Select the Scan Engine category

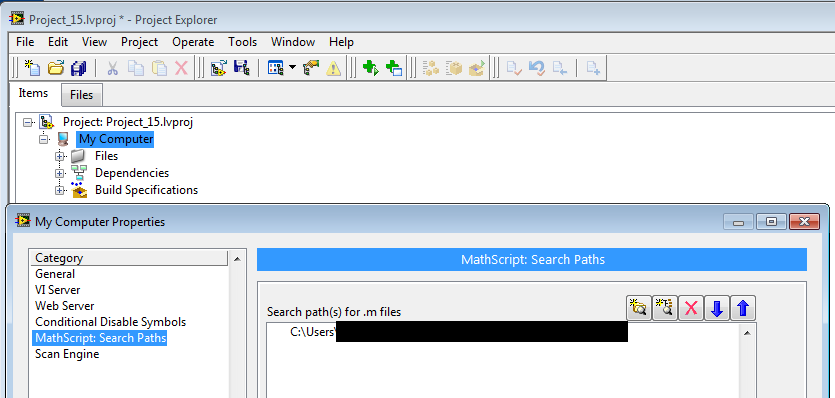[x=67, y=354]
